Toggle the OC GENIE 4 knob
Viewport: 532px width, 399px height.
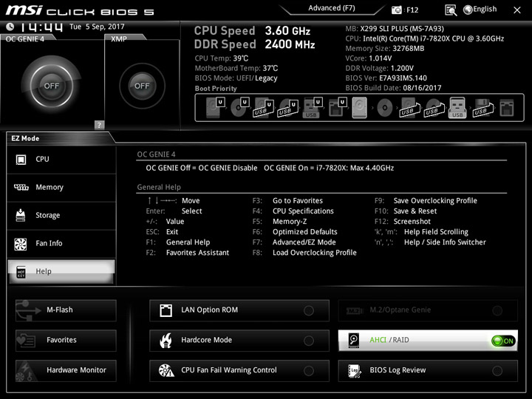(x=52, y=86)
